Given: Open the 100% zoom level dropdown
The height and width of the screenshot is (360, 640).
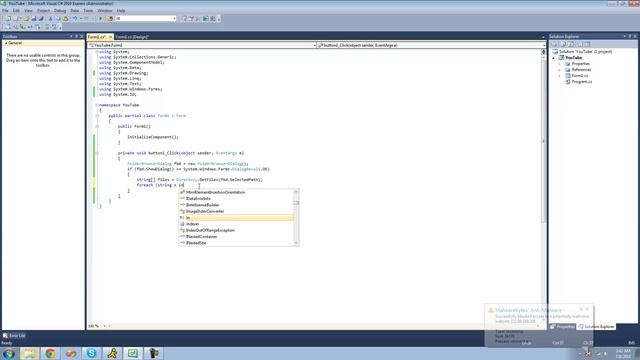Looking at the screenshot, I should coord(105,326).
